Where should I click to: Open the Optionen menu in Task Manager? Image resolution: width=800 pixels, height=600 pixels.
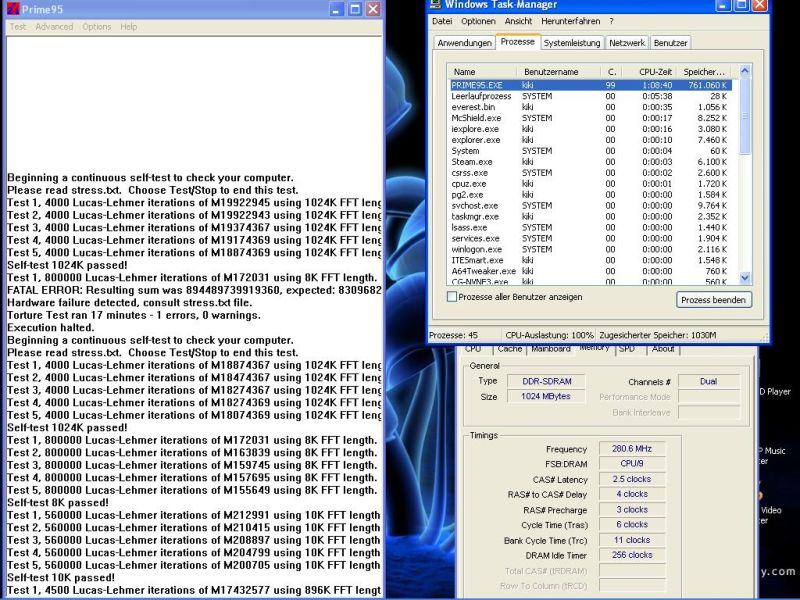tap(478, 21)
